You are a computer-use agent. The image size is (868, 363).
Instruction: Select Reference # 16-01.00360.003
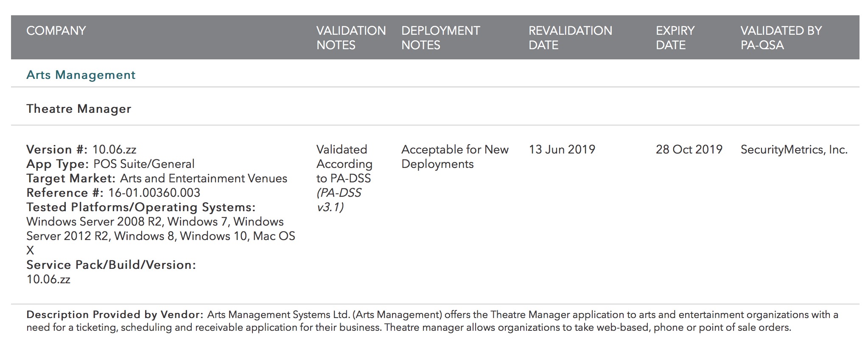(x=113, y=193)
